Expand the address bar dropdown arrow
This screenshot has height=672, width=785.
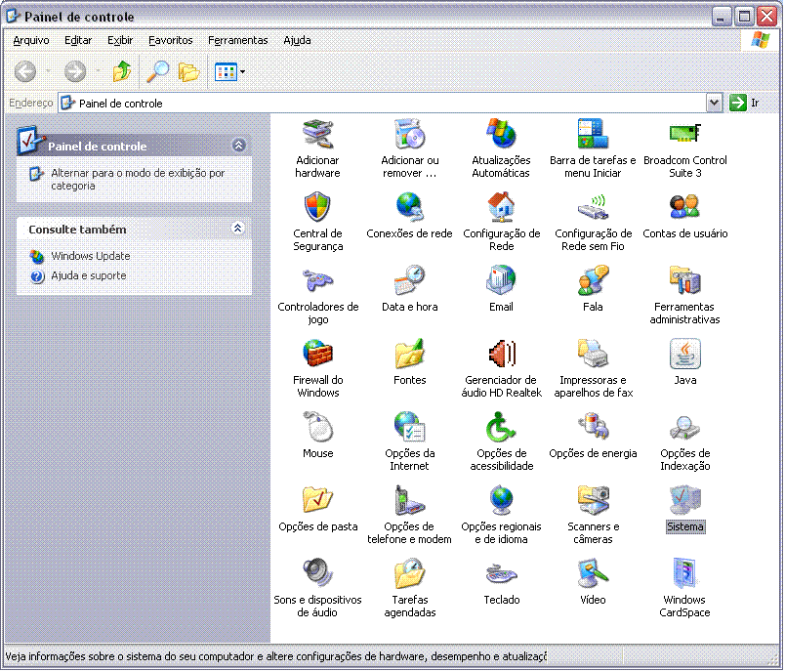714,104
